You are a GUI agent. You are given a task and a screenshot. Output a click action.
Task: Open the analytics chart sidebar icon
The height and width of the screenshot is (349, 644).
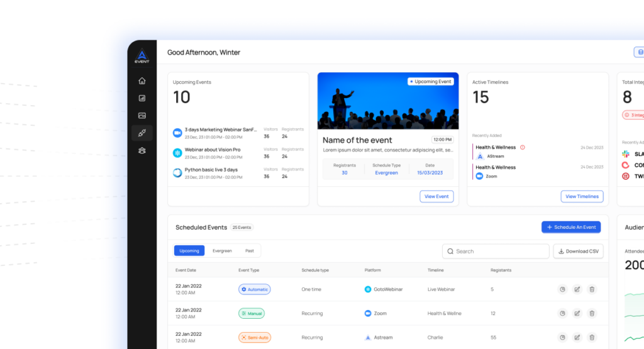142,98
